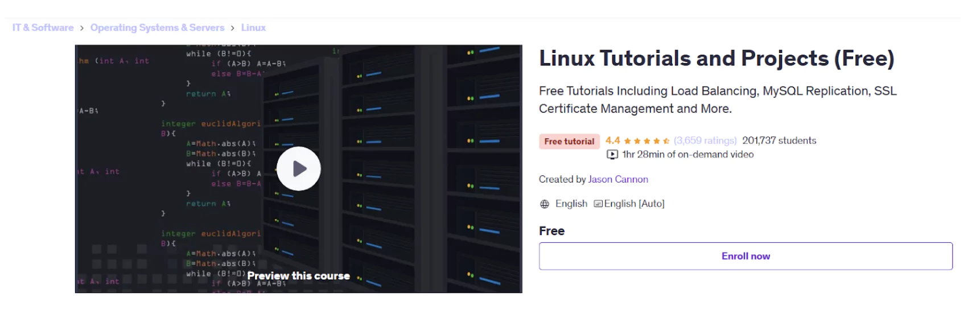Click chevron after IT & Software breadcrumb
980x314 pixels.
point(82,28)
